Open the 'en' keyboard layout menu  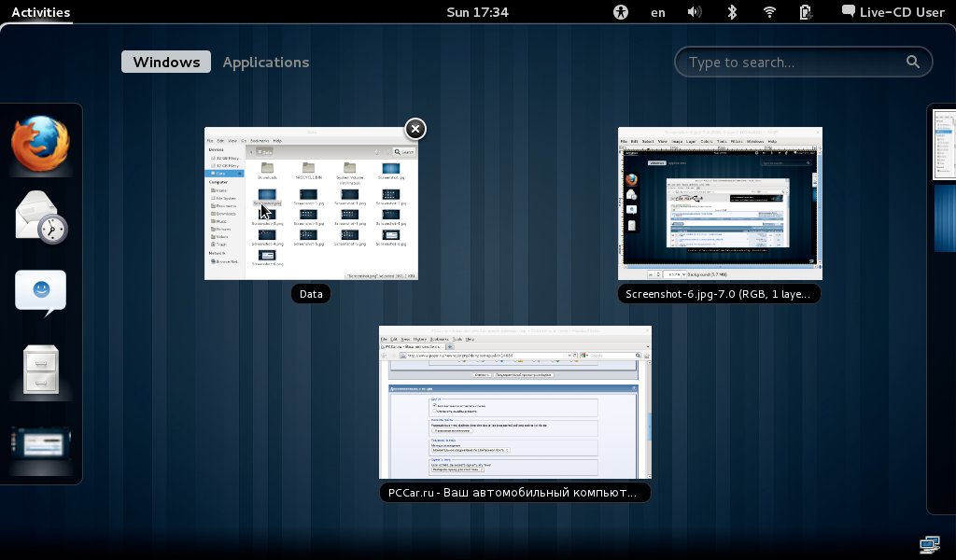click(658, 12)
